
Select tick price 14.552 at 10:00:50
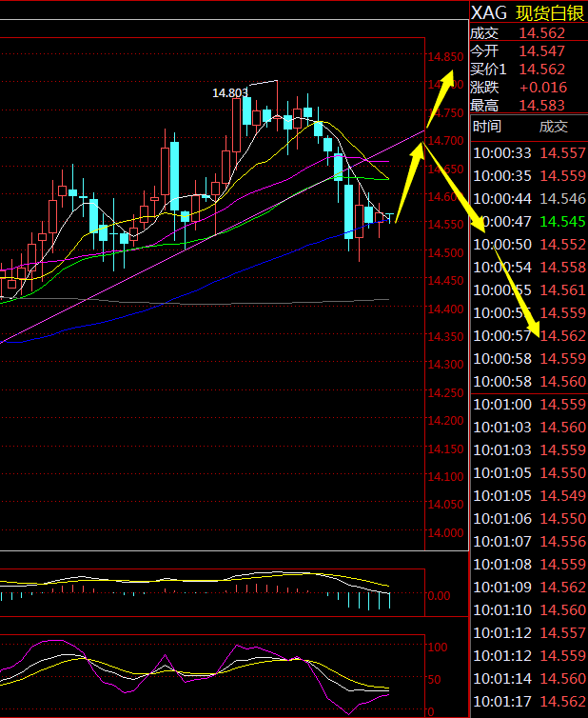pos(563,245)
